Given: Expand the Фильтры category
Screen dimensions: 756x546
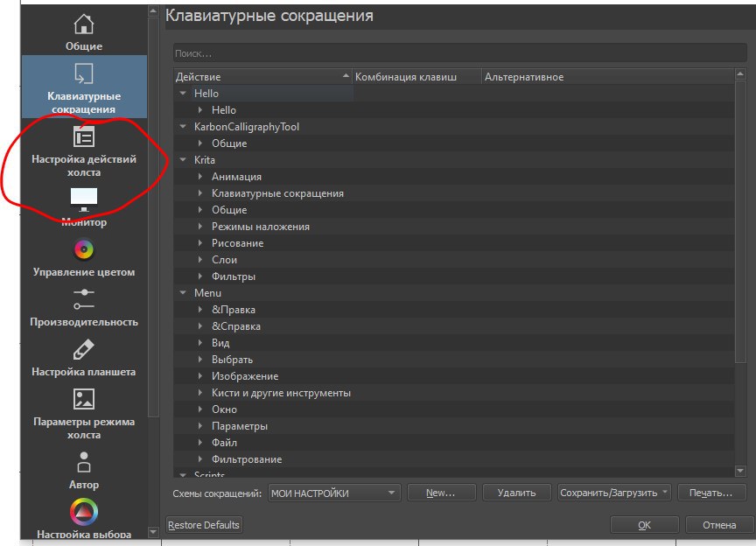Looking at the screenshot, I should click(200, 276).
